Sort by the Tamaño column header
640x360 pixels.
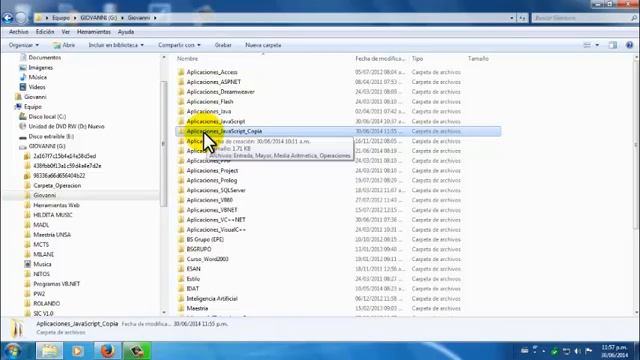pos(478,59)
